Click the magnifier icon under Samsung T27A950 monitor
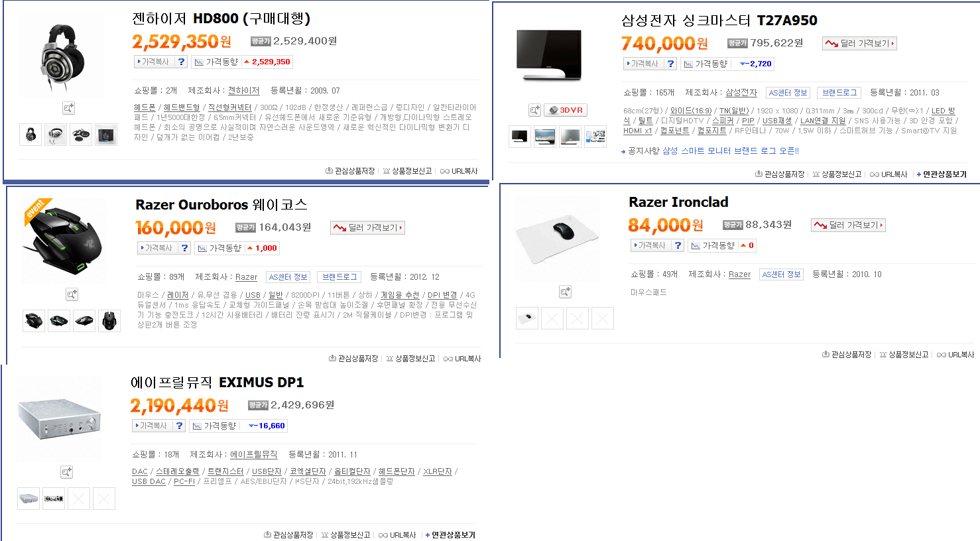 534,110
